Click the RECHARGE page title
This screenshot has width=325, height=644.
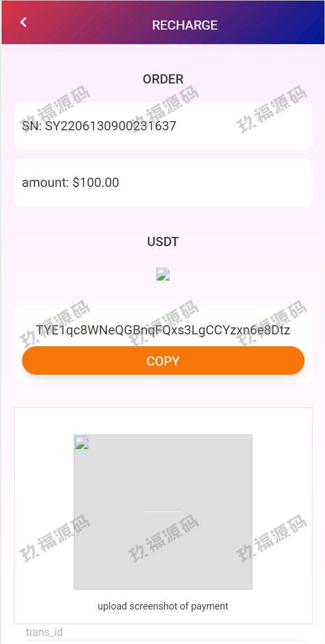point(185,25)
